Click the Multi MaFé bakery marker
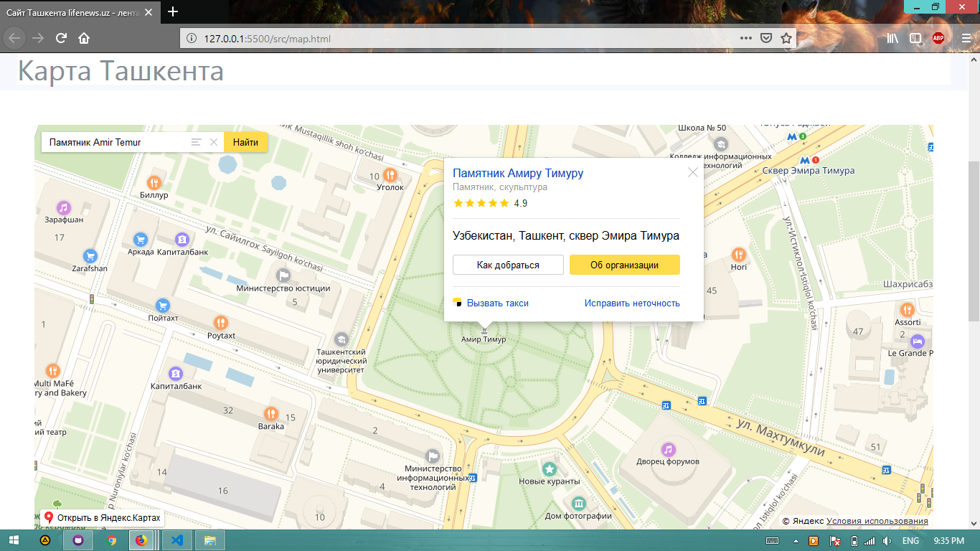The image size is (980, 551). tap(53, 371)
